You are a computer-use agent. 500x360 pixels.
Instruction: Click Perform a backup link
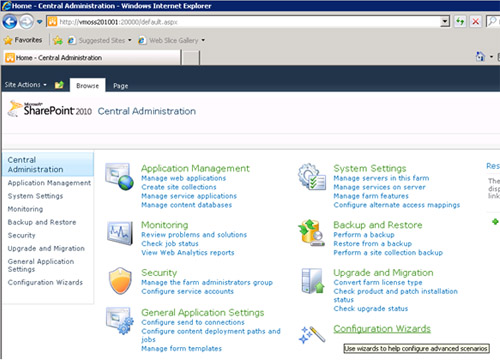point(364,235)
